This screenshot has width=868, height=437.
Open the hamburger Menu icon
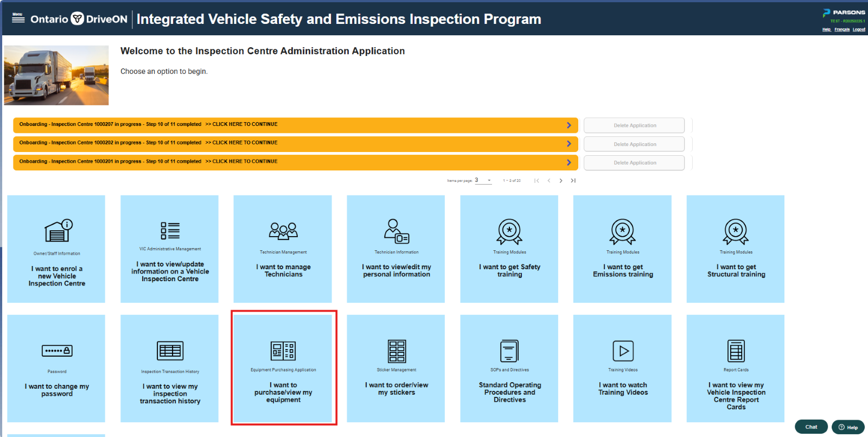tap(18, 18)
